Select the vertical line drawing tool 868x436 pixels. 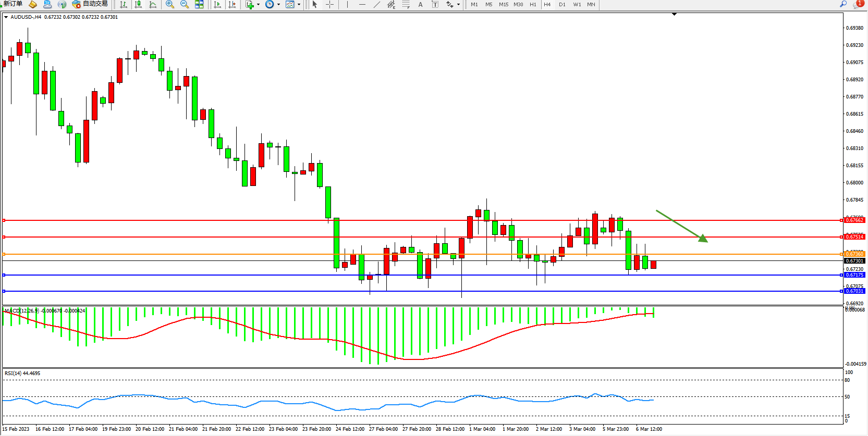click(x=347, y=4)
